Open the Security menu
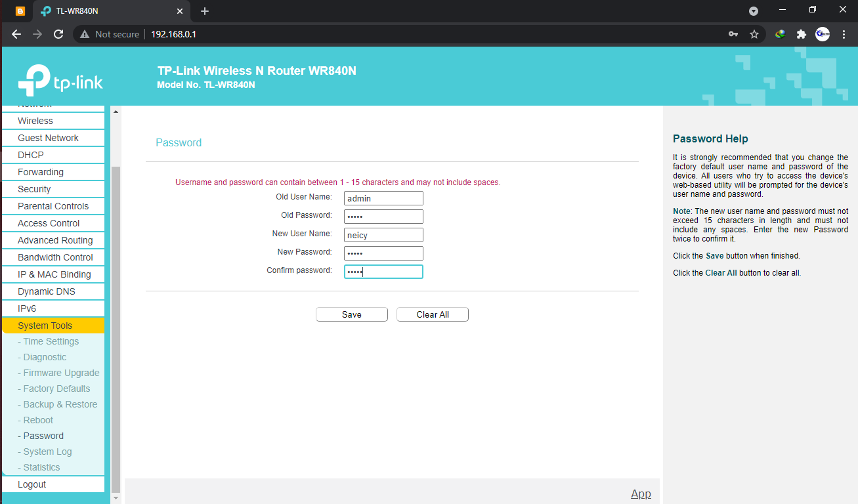 53,189
